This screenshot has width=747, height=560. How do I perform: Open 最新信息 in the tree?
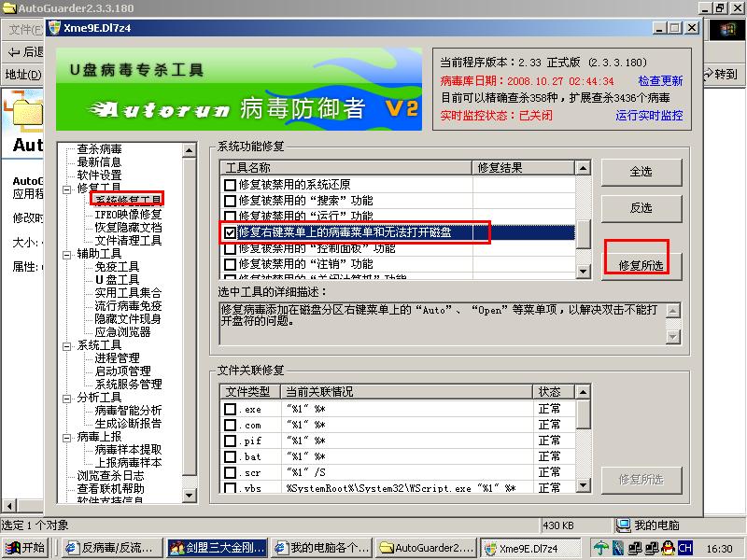(99, 161)
